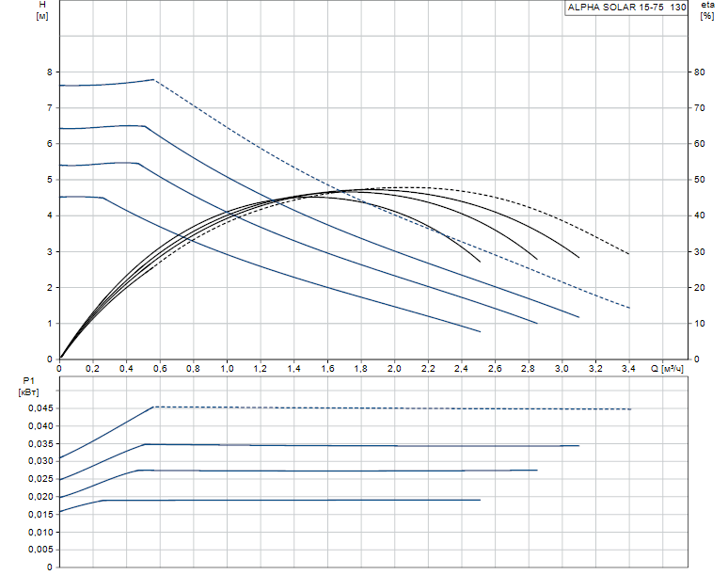Click the 8 value on the H axis

point(50,72)
